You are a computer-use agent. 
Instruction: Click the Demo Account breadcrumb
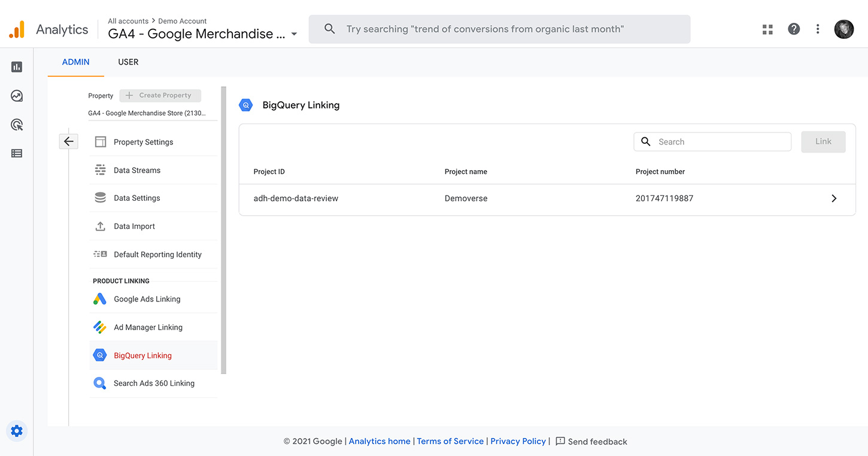(183, 21)
